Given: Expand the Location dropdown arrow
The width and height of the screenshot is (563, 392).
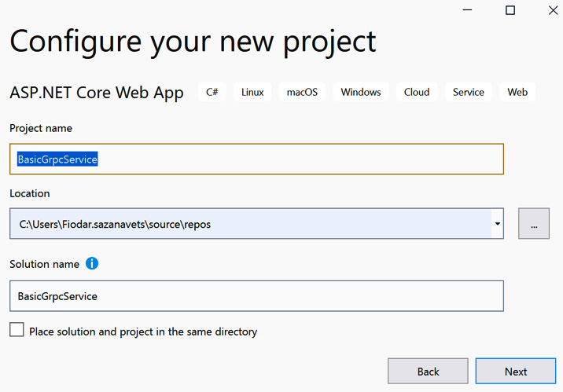Looking at the screenshot, I should pos(497,224).
